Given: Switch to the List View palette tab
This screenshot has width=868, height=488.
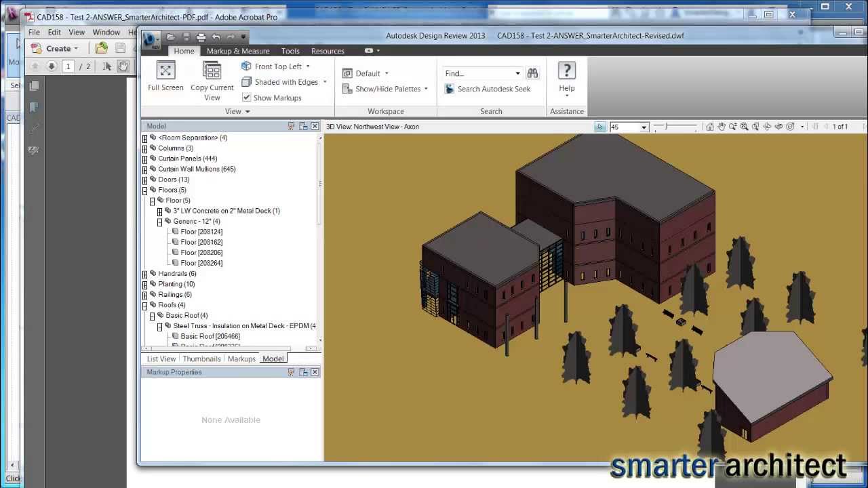Looking at the screenshot, I should point(161,359).
